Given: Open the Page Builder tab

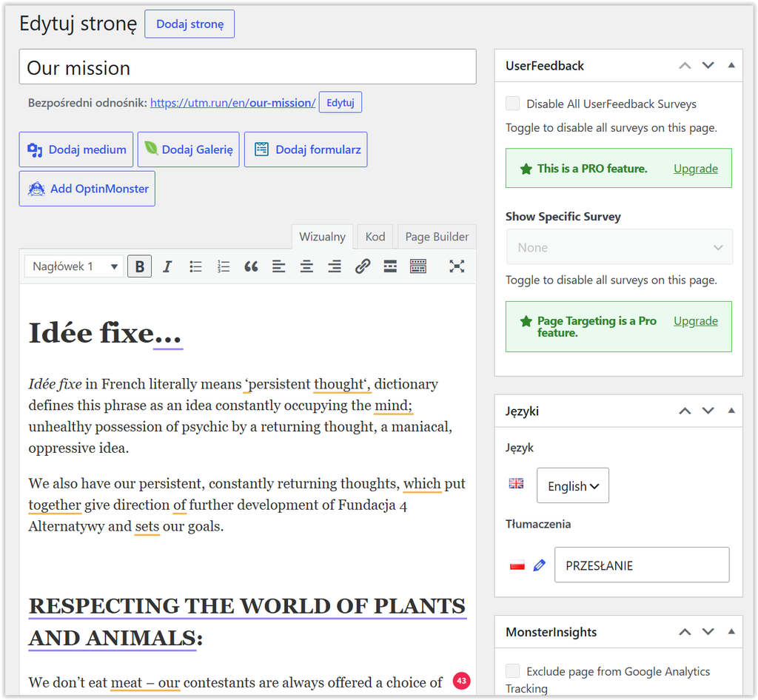Looking at the screenshot, I should (437, 237).
